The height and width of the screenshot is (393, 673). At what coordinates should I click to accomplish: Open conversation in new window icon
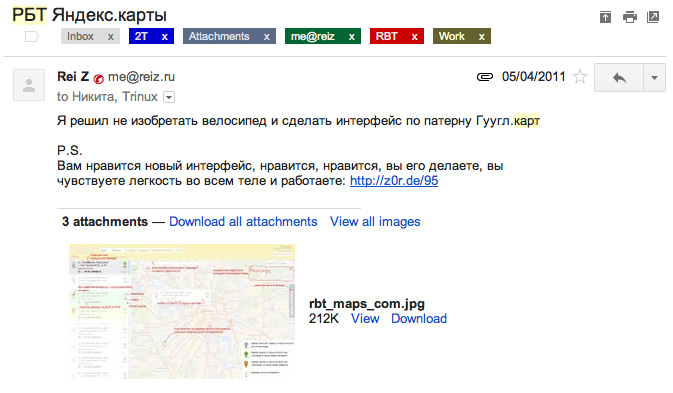pyautogui.click(x=653, y=17)
